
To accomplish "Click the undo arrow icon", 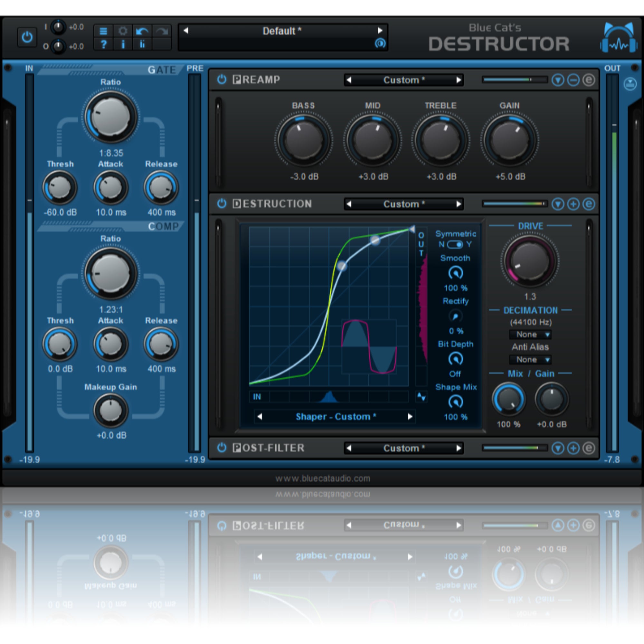I will pos(142,31).
